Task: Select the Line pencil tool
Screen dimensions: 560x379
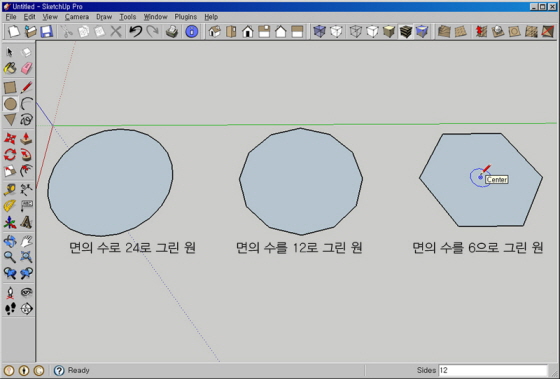Action: [x=26, y=88]
